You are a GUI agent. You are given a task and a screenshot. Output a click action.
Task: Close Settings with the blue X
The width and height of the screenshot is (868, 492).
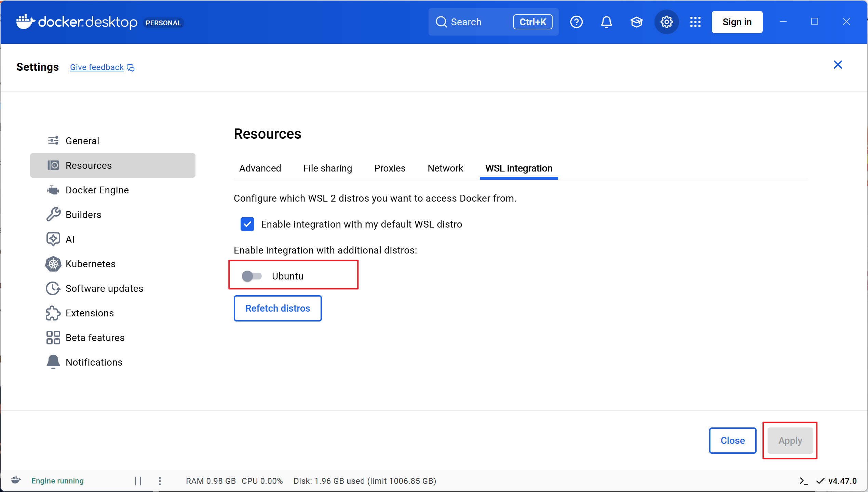838,65
